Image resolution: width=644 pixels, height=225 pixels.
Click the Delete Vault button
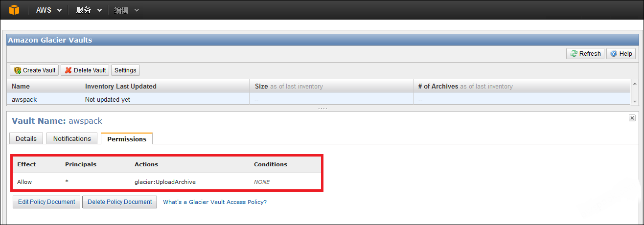[85, 70]
